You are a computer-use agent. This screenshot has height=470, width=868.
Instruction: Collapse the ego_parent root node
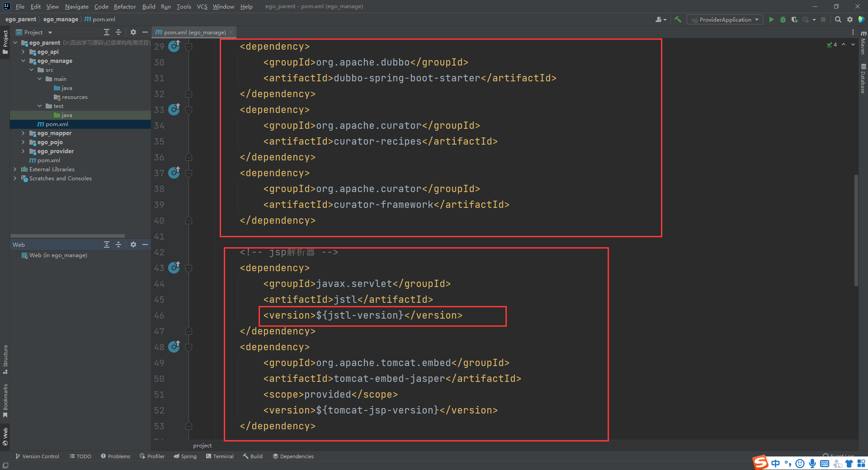(x=15, y=42)
